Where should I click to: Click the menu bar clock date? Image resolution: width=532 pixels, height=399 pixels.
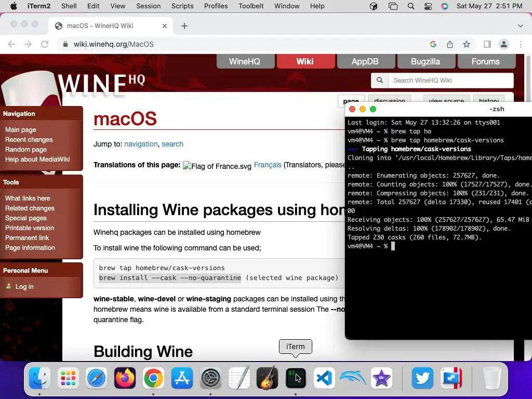coord(489,6)
